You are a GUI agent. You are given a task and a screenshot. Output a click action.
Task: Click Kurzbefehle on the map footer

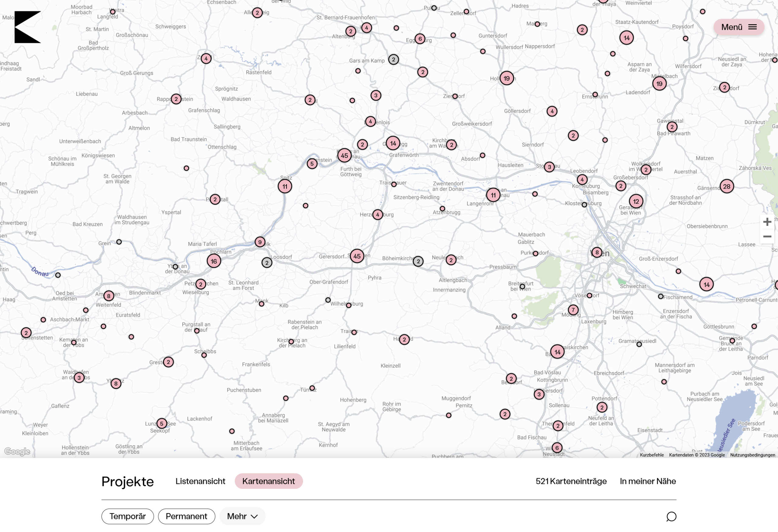652,455
